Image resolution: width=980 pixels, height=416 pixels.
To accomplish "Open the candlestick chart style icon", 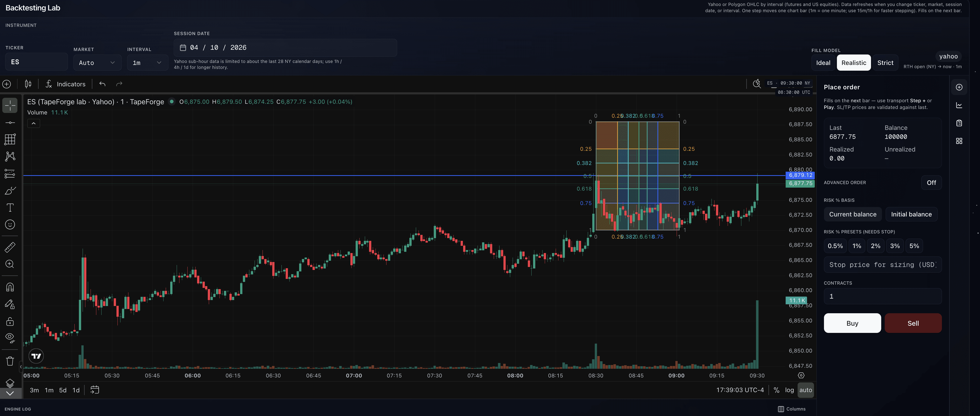I will [x=28, y=84].
